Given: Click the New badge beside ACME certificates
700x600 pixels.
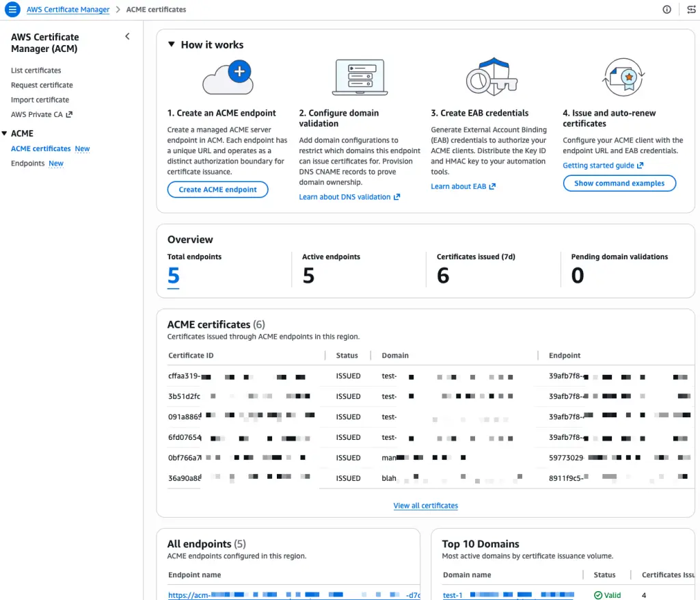Looking at the screenshot, I should point(82,148).
